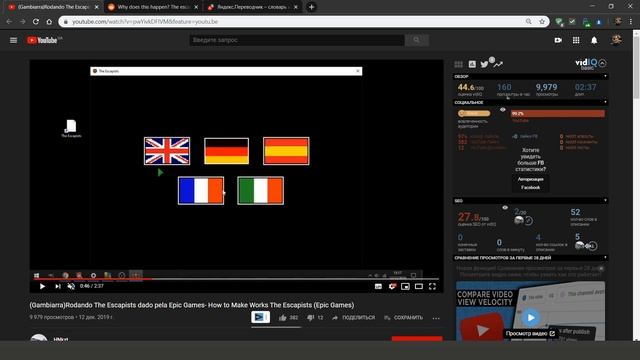640x360 pixels.
Task: Click the Просмотр видео link
Action: (530, 333)
